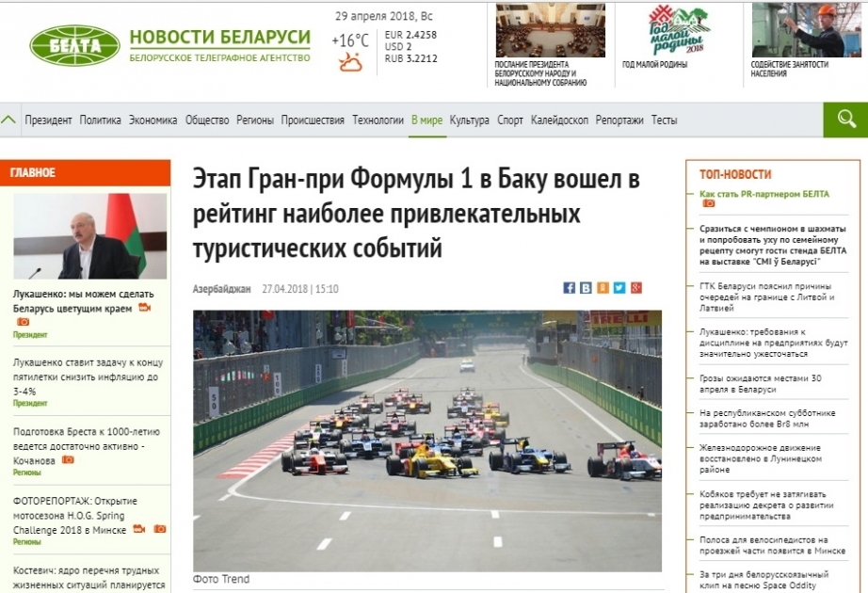Click the date '29 апреля 2018, Вс'
Viewport: 868px width, 593px height.
coord(383,16)
